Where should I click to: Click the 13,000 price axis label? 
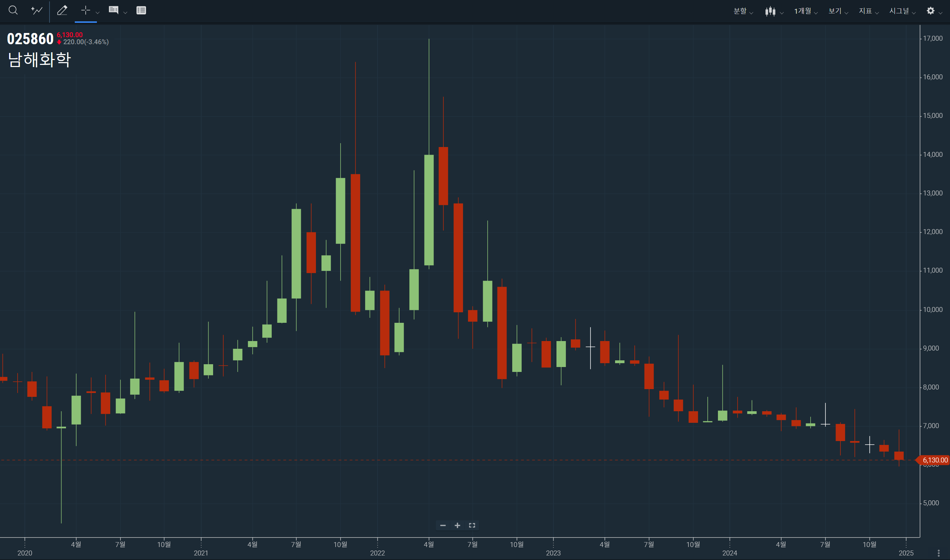[x=933, y=193]
